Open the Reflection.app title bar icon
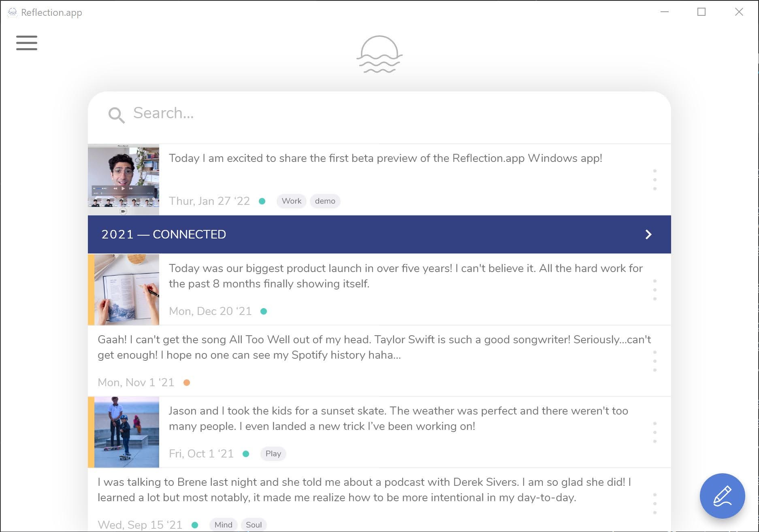The image size is (759, 532). [x=13, y=13]
